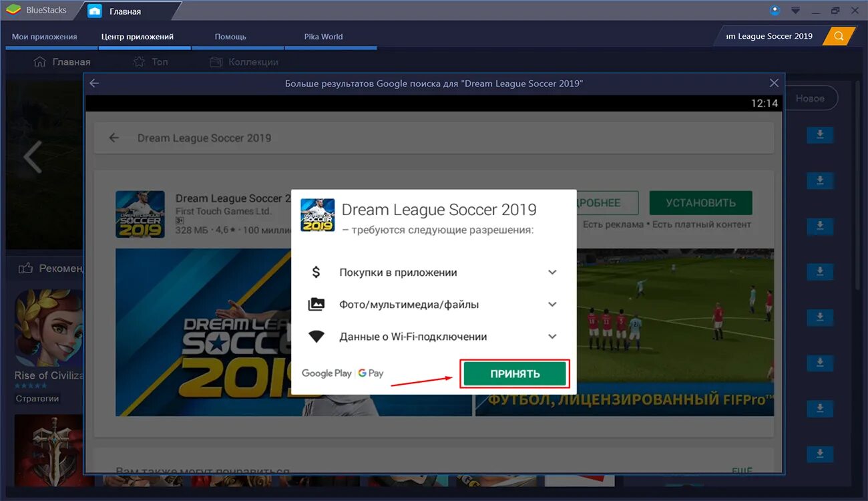Go to Главная section with the house icon

62,62
